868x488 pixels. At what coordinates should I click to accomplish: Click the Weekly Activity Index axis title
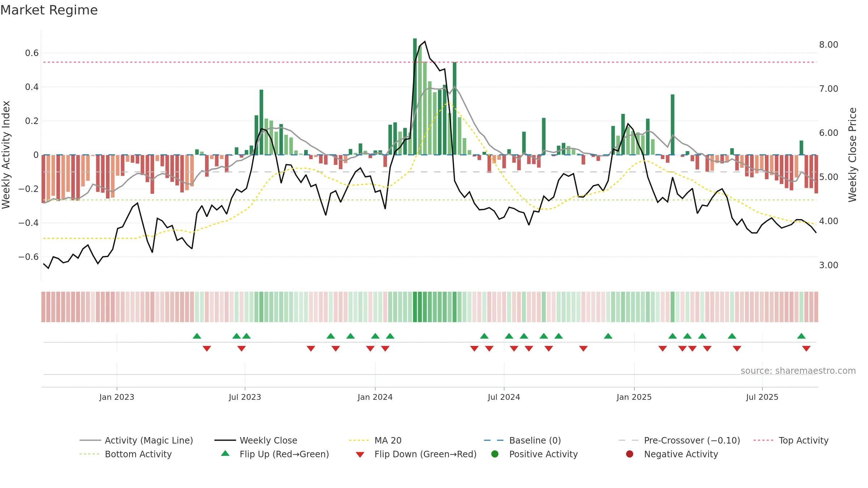(x=6, y=155)
